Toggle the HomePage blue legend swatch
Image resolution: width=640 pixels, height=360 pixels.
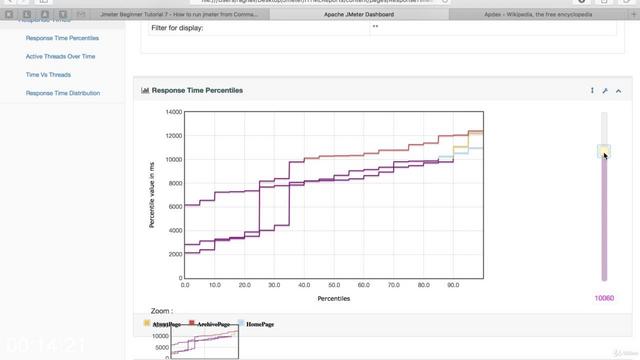[241, 323]
